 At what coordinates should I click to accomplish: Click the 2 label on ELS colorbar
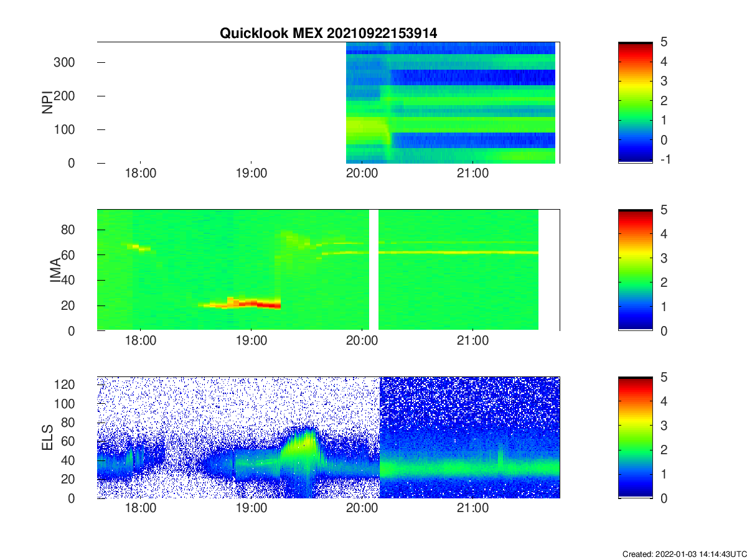[664, 450]
